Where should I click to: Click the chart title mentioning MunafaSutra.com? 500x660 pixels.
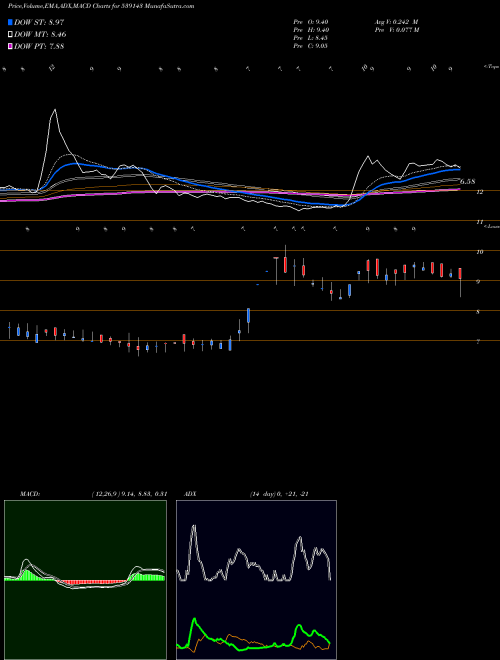101,7
